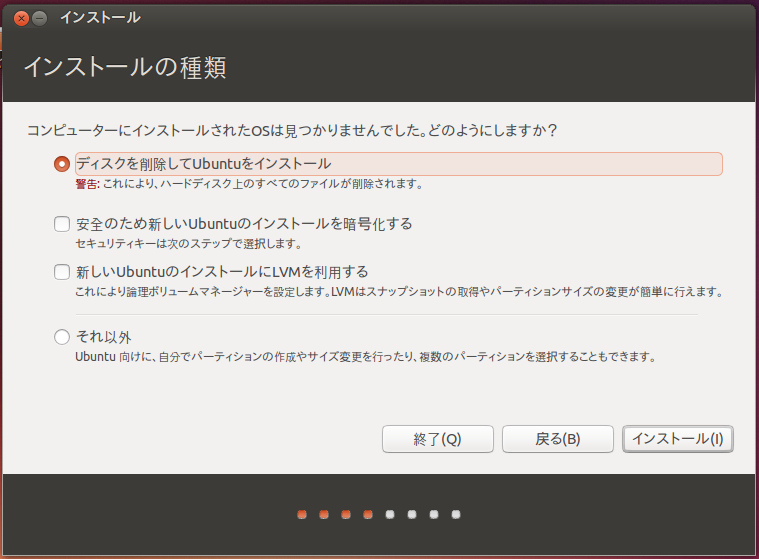Check 'LVMを利用する' checkbox
Screen dimensions: 759x559
click(x=62, y=272)
